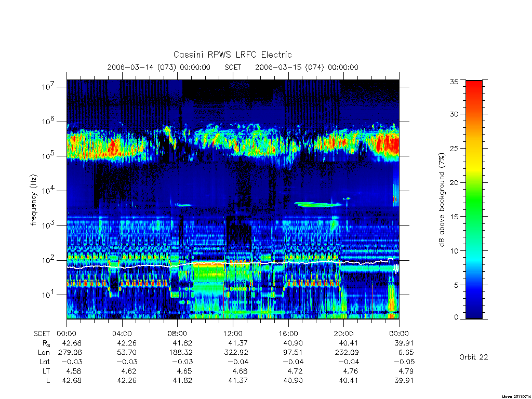Click the LT row label
The image size is (532, 399).
[x=46, y=371]
